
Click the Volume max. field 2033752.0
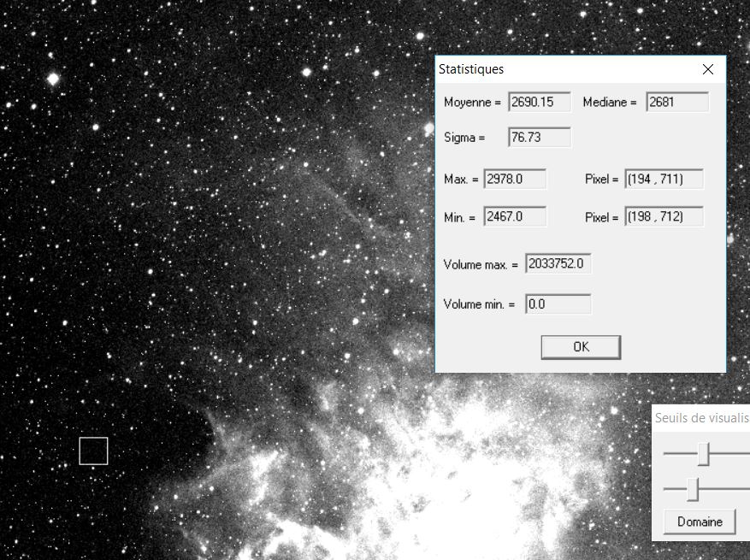tap(558, 263)
